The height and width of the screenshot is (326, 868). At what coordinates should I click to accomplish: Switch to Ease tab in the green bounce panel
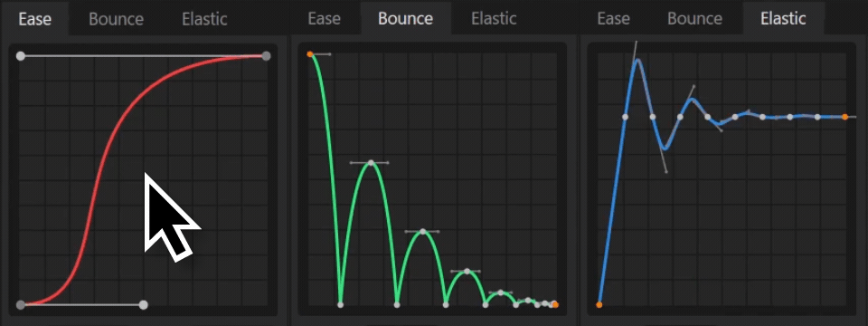(324, 19)
